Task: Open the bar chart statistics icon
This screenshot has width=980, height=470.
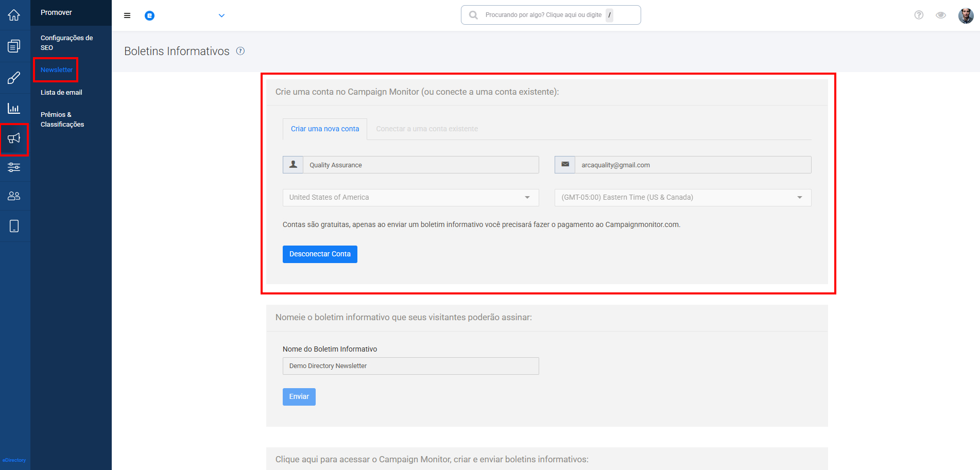Action: 14,108
